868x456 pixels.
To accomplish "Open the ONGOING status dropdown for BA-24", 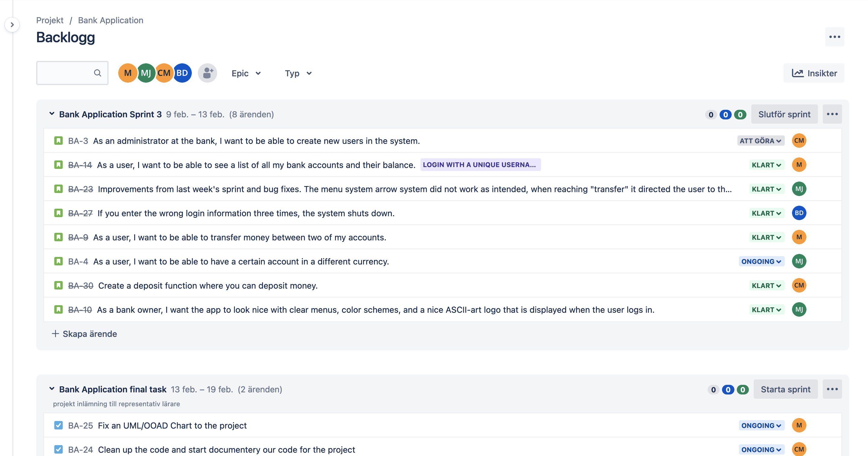I will click(x=762, y=450).
